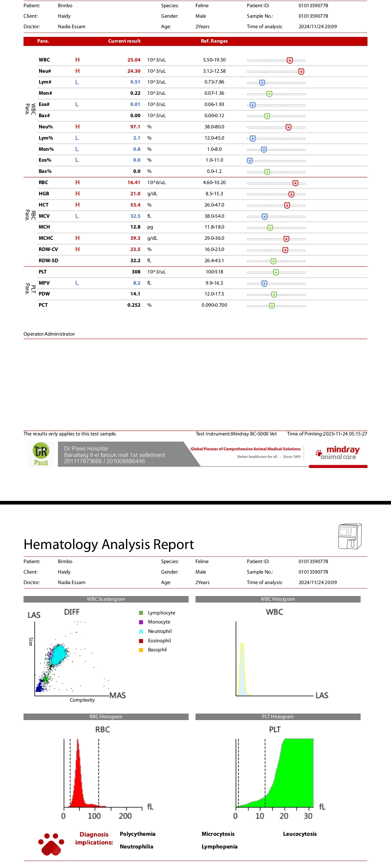The width and height of the screenshot is (391, 868).
Task: Click the blue L flag beside MPV
Action: (x=77, y=283)
